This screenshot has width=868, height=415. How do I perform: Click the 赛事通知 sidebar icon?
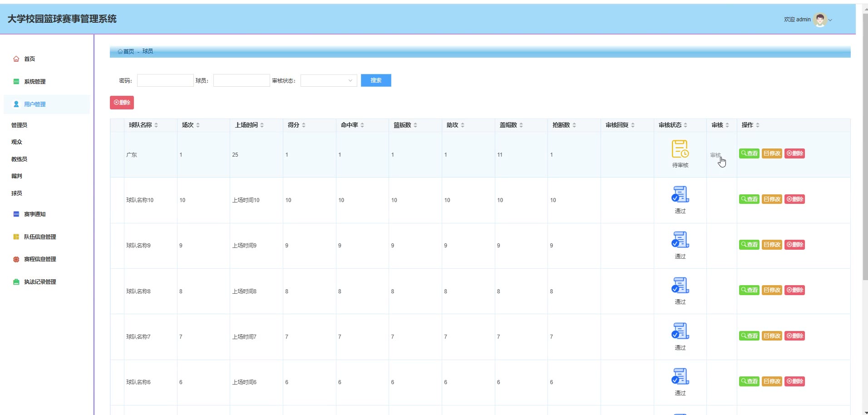[16, 214]
